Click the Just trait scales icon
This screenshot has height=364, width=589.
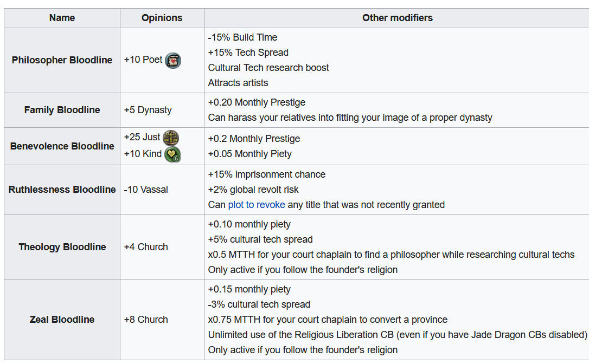click(171, 138)
